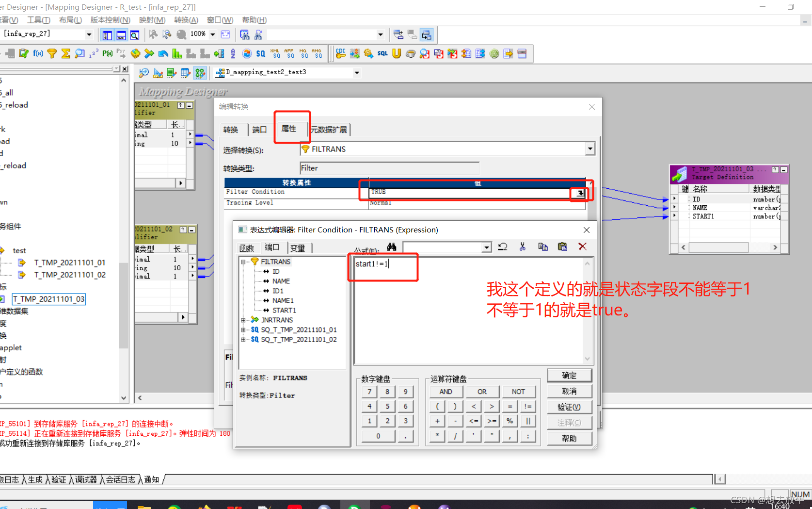Screen dimensions: 812x509
Task: Switch to the 元数据扩展 tab
Action: [x=329, y=130]
